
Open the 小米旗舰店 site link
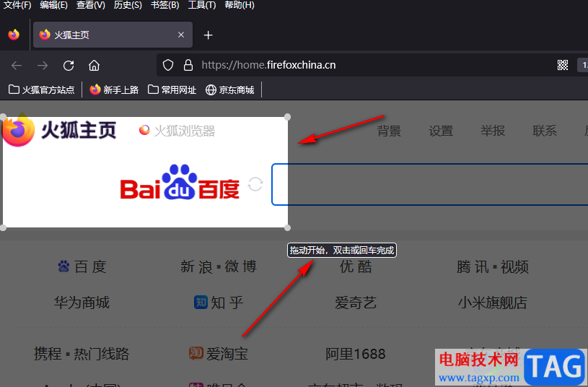pyautogui.click(x=493, y=303)
